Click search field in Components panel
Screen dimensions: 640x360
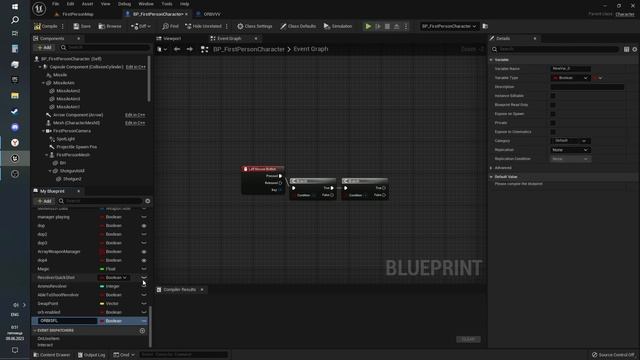tap(104, 48)
